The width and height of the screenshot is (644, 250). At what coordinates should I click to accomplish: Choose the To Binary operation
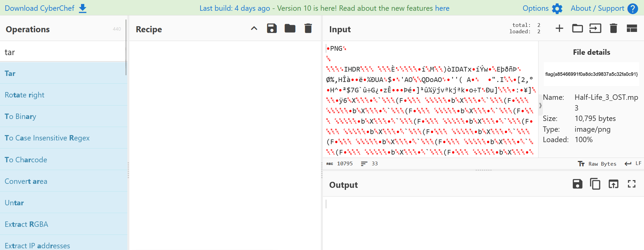(x=20, y=116)
